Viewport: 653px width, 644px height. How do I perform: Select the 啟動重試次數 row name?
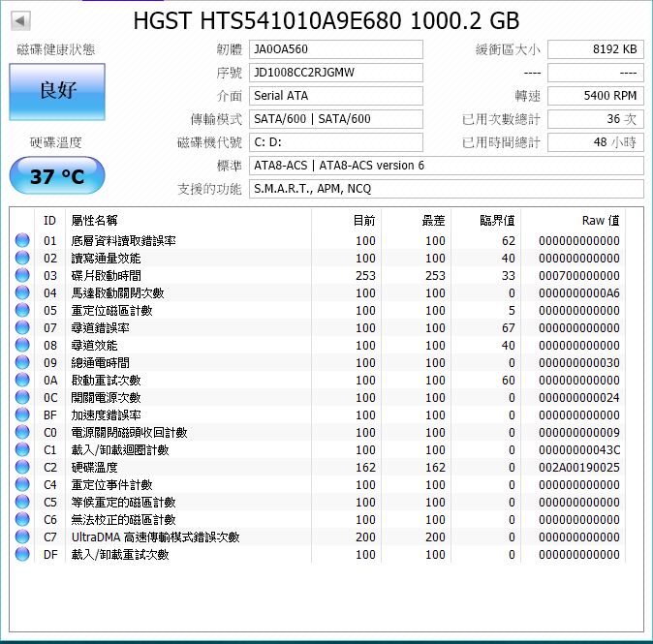106,380
